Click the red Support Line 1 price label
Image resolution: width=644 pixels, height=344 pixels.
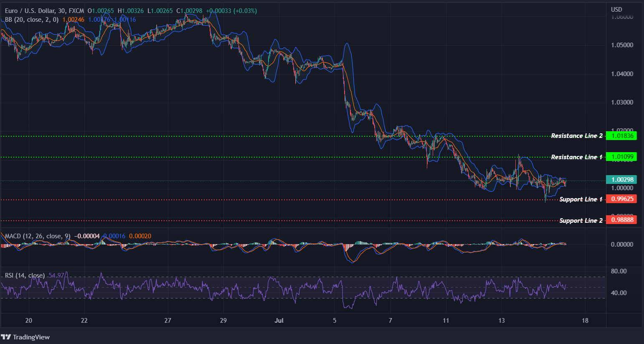coord(622,199)
